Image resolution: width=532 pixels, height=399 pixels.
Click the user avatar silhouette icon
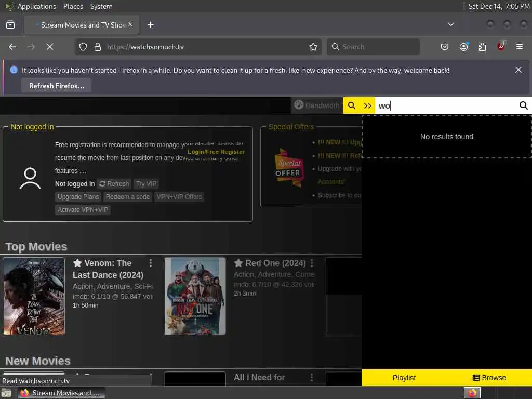coord(30,178)
